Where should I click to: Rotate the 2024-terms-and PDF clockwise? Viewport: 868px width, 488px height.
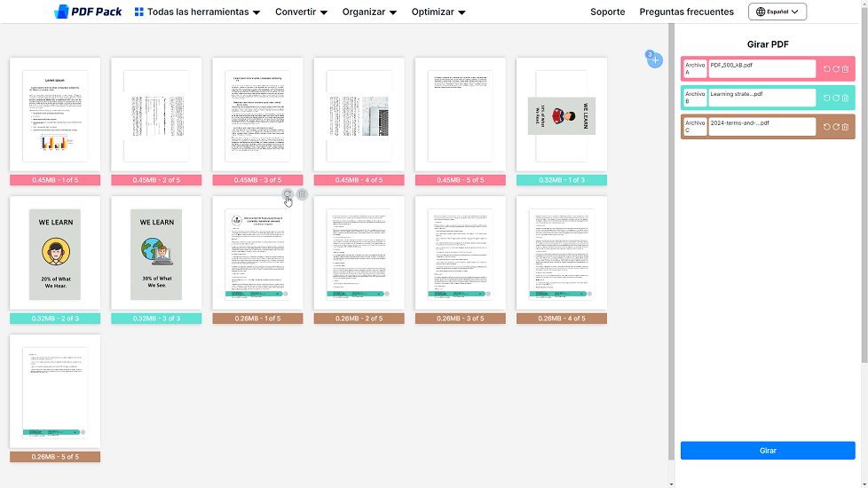click(836, 127)
